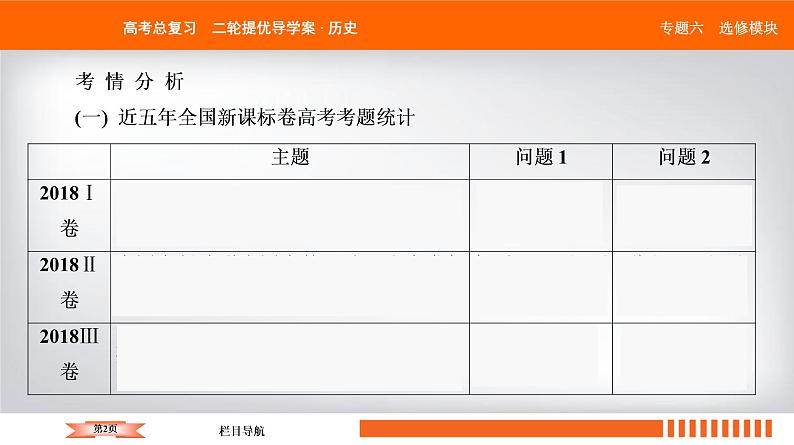
Task: Click the 问题2 cell for 2018 Ⅲ卷
Action: click(684, 357)
